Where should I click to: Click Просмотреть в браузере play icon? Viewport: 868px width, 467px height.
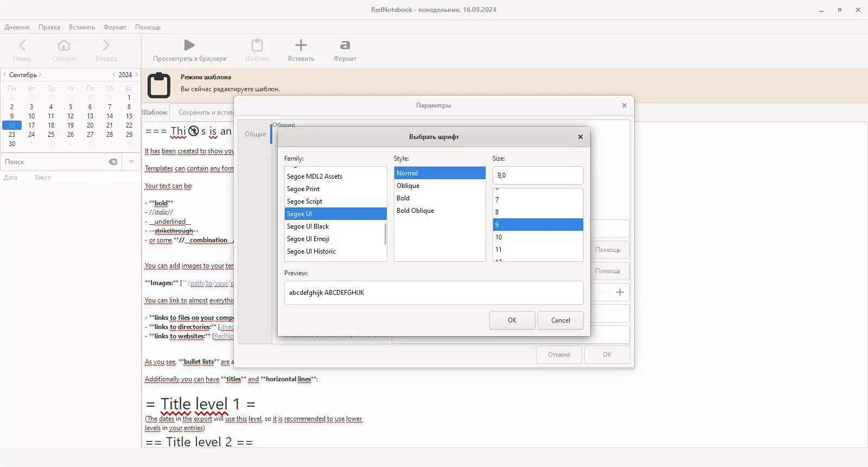coord(189,45)
